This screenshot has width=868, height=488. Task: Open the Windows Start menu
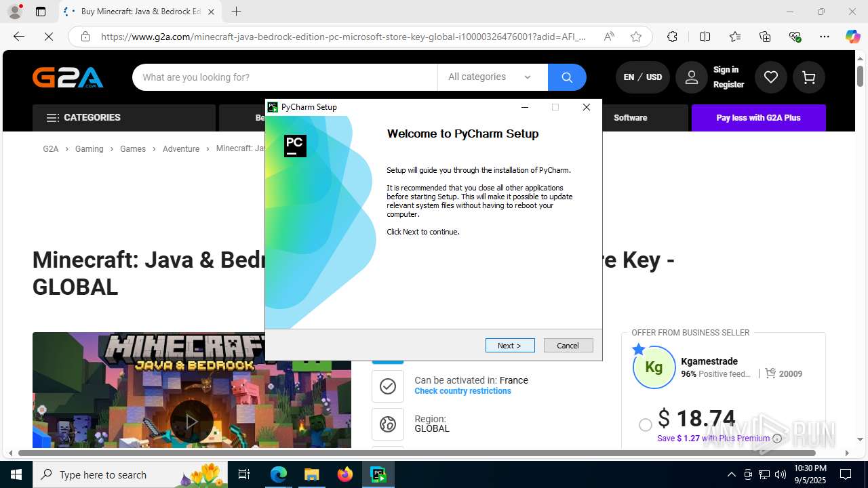click(16, 474)
